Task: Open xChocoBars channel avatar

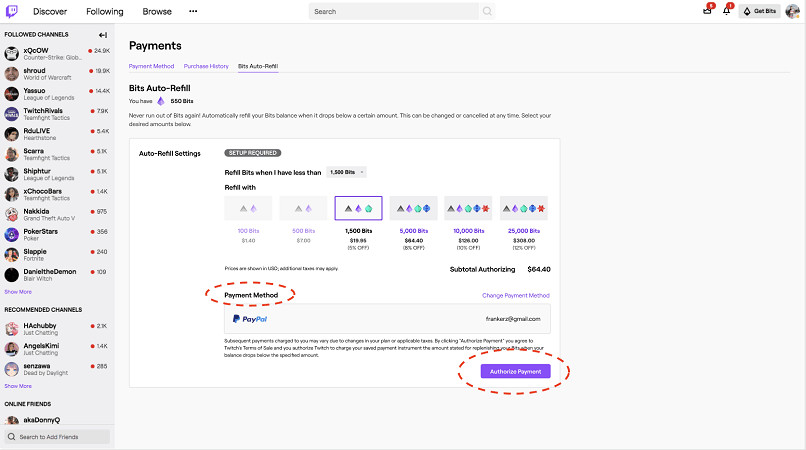Action: (x=11, y=194)
